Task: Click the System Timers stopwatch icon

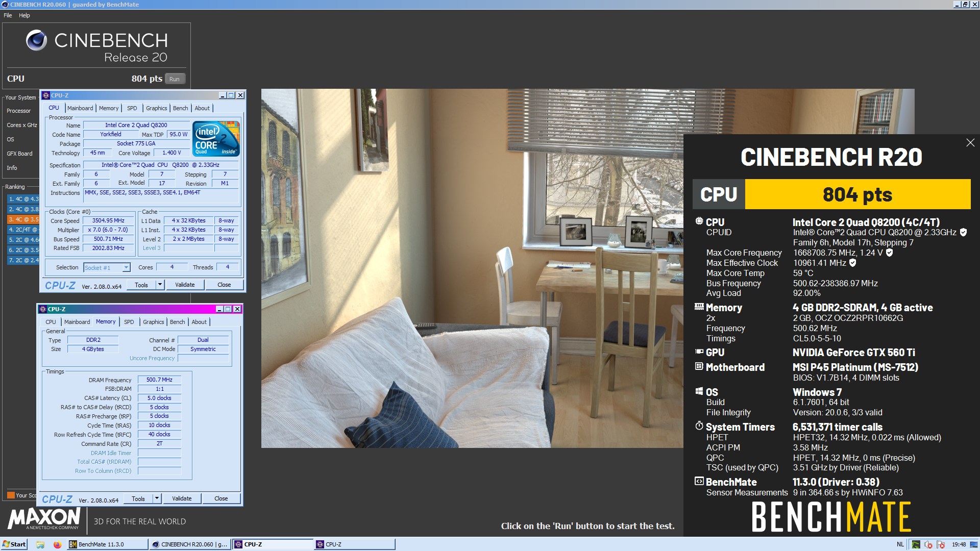Action: point(699,425)
